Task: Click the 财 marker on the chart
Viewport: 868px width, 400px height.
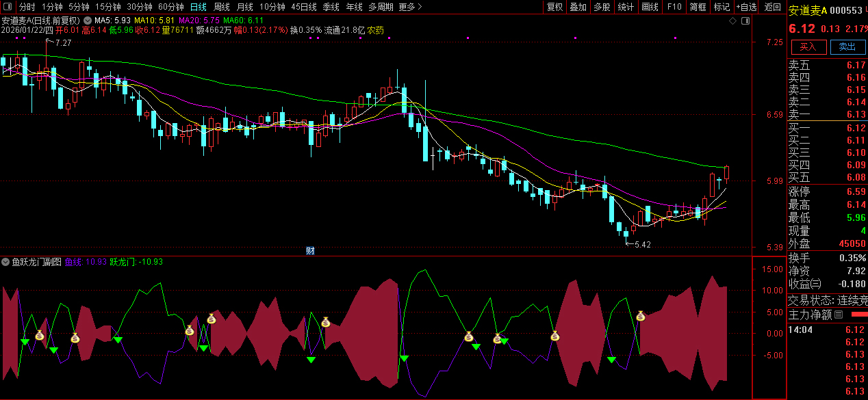Action: [x=309, y=251]
